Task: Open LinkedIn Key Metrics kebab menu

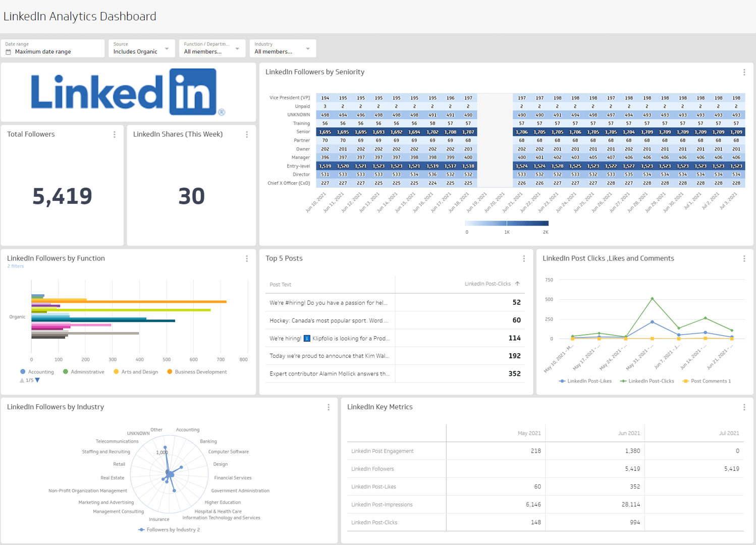Action: click(x=744, y=407)
